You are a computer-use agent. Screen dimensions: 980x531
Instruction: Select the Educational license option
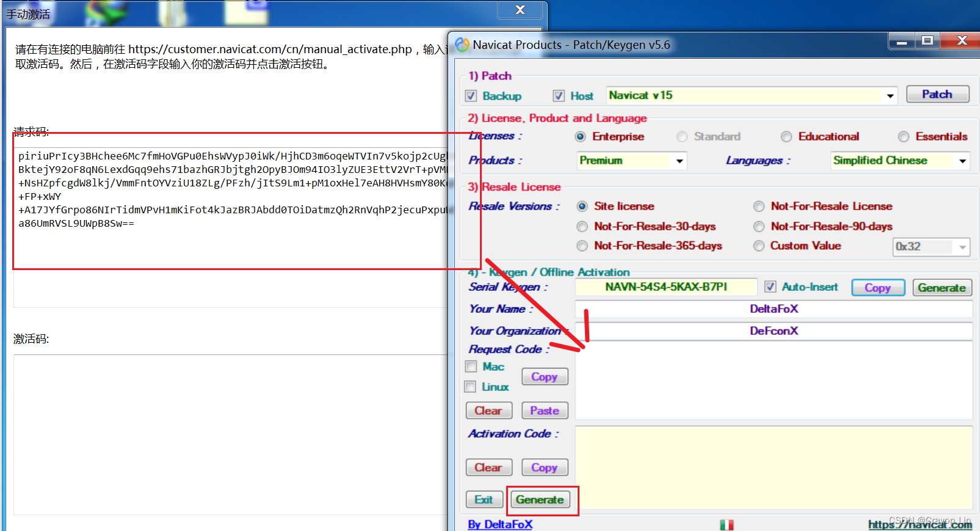(x=786, y=137)
